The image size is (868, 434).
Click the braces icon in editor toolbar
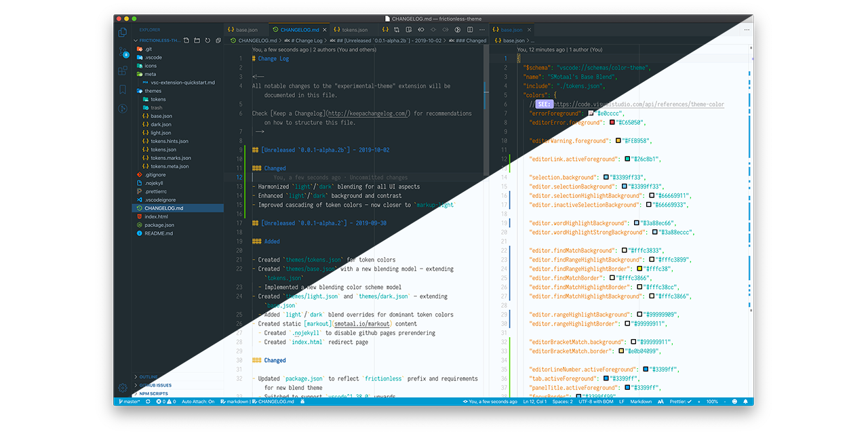point(385,30)
